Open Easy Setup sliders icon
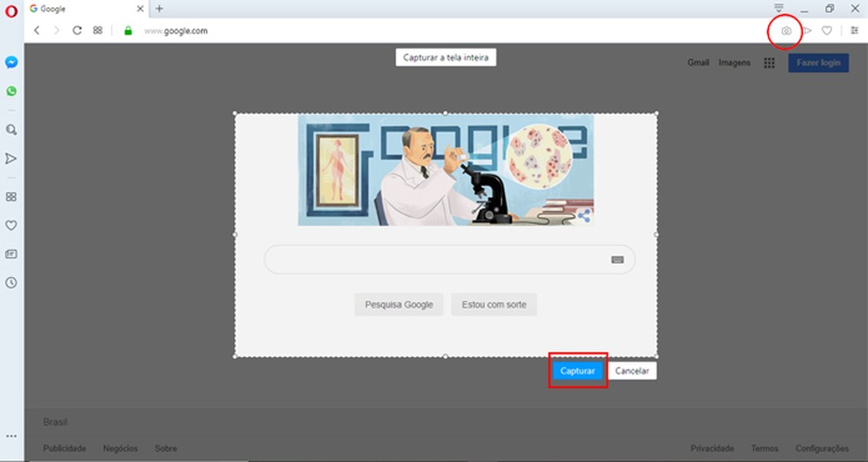868x462 pixels. [855, 31]
